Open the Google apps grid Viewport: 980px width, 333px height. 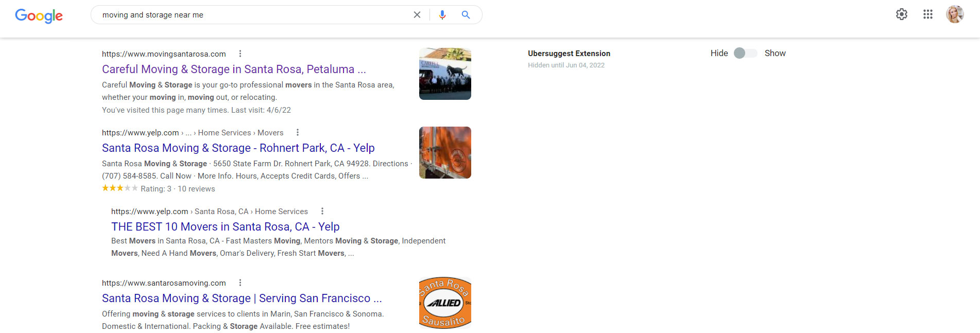(x=928, y=14)
